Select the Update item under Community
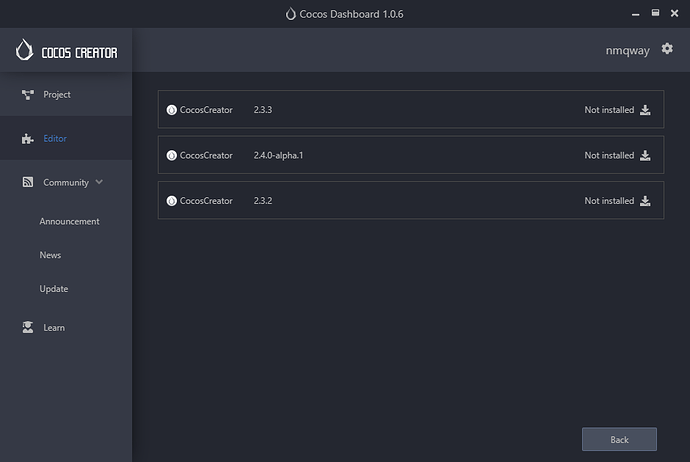Screen dimensions: 690x462 point(54,289)
